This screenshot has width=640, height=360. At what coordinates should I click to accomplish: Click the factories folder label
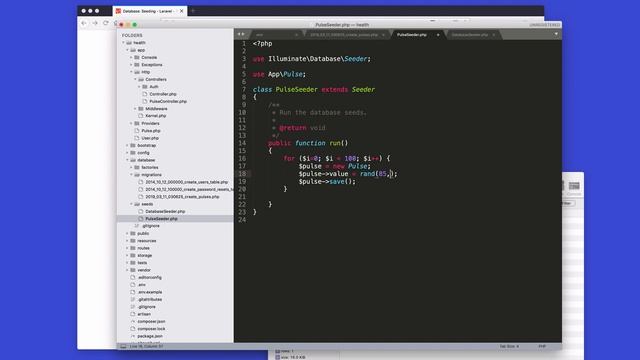pyautogui.click(x=150, y=168)
